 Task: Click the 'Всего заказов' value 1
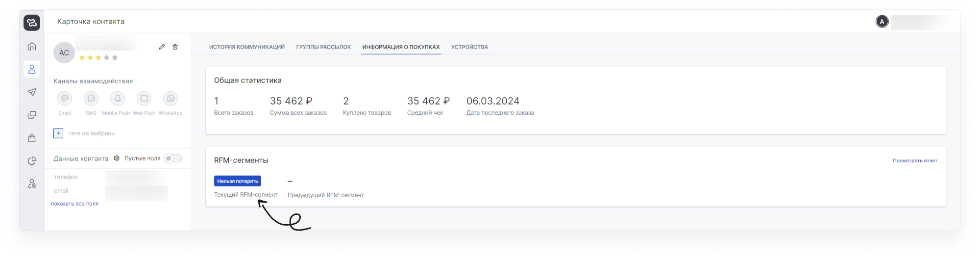point(216,101)
